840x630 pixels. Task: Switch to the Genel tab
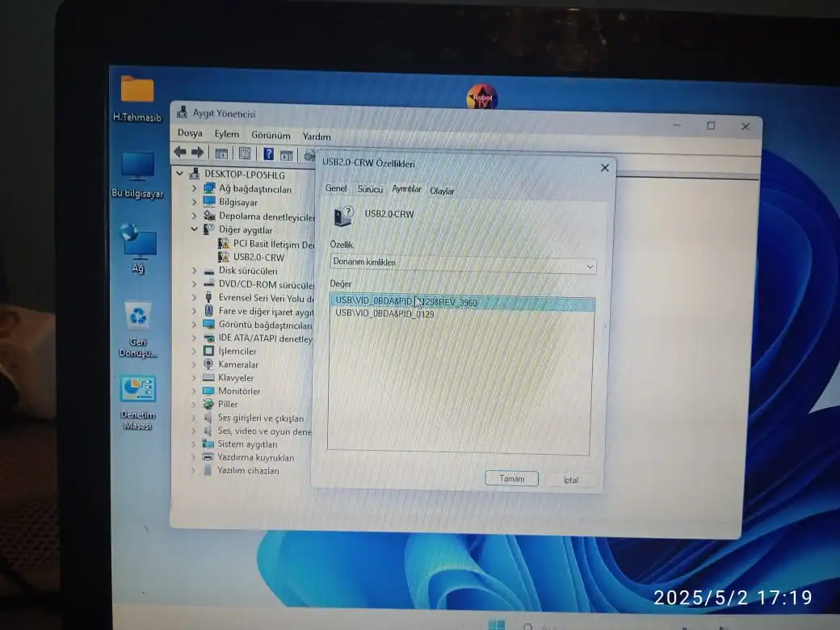336,188
